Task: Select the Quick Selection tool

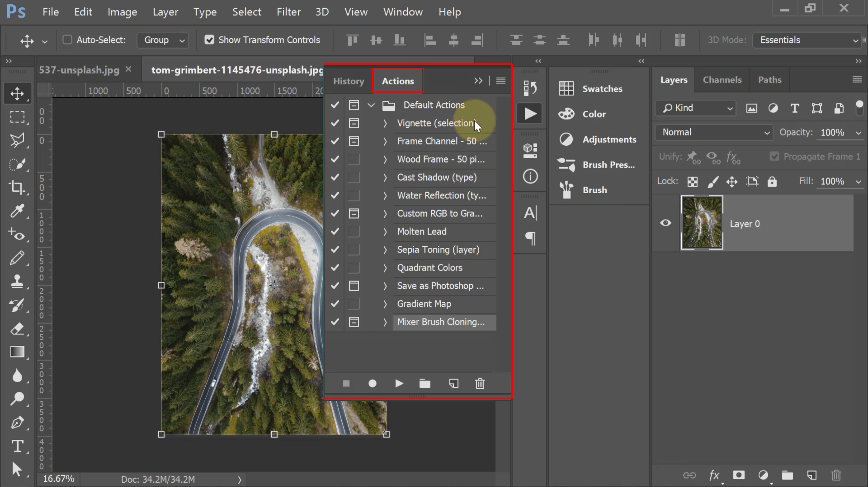Action: tap(17, 164)
